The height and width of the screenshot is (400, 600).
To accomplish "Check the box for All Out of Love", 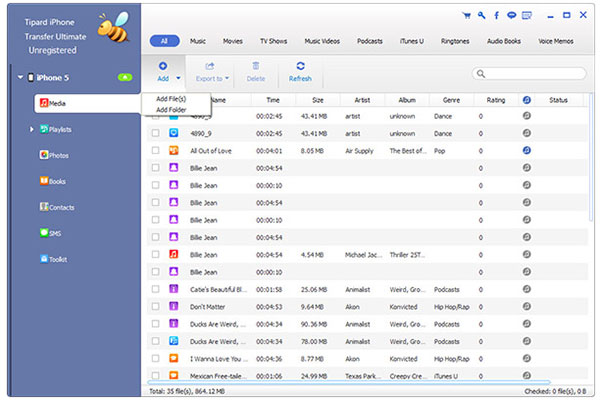I will [155, 150].
